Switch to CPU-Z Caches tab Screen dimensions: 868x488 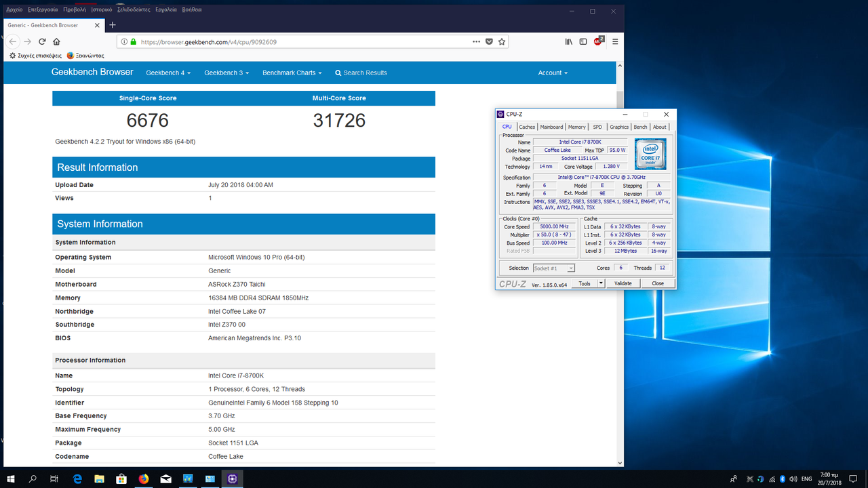click(527, 127)
